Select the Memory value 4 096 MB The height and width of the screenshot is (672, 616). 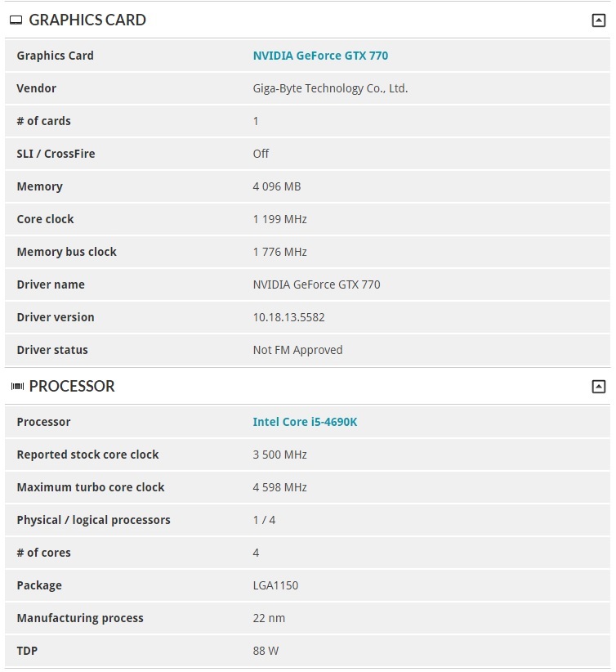[277, 186]
